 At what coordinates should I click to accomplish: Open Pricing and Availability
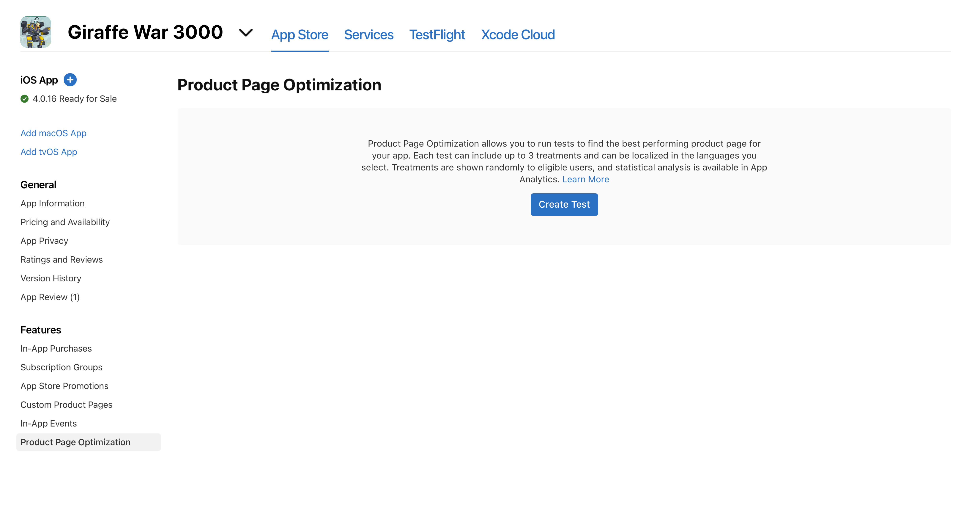coord(65,222)
